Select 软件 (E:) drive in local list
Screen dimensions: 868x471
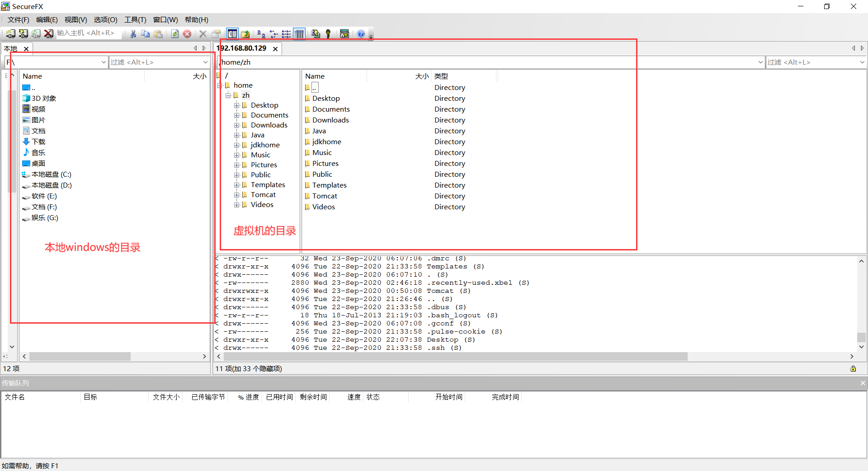click(x=44, y=196)
